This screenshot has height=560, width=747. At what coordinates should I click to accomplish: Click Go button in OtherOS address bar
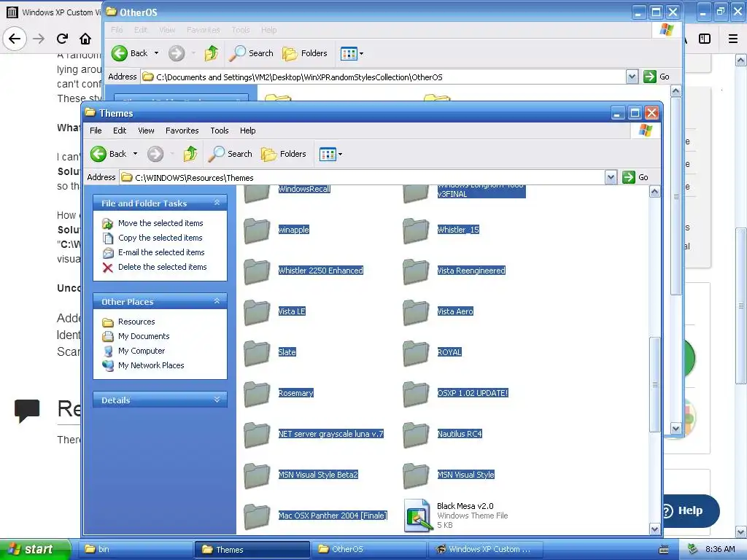coord(657,77)
